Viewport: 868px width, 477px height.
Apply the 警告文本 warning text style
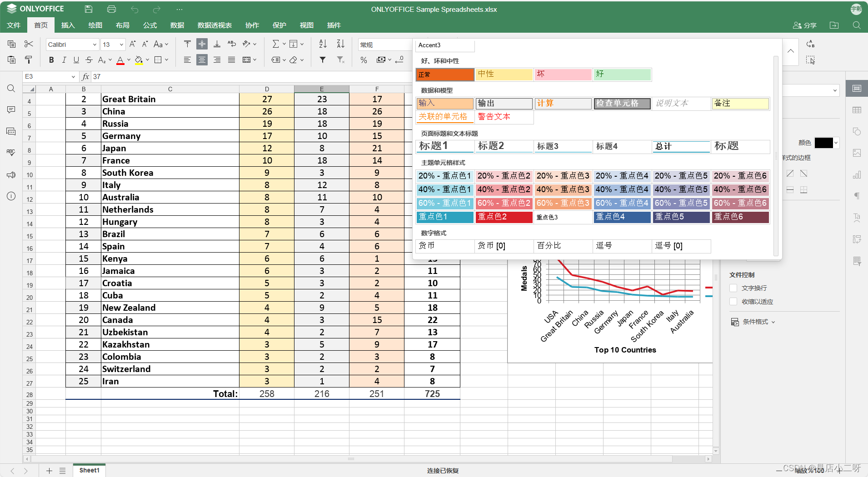tap(504, 117)
